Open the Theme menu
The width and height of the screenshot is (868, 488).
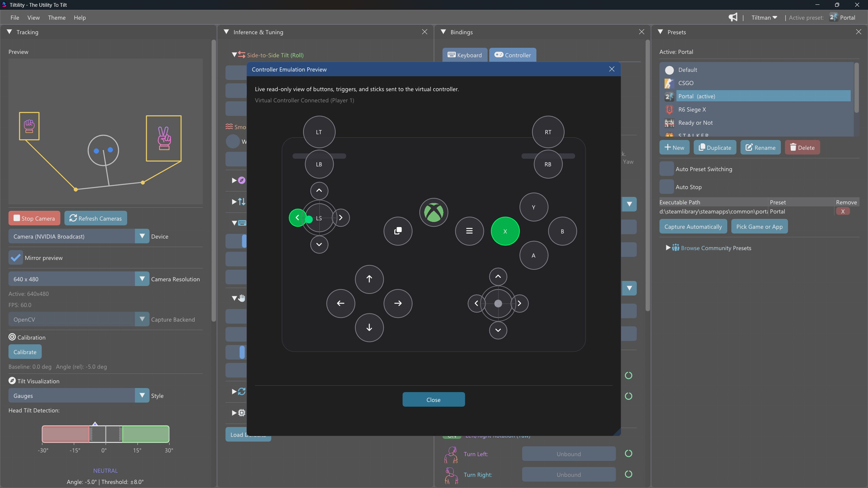[57, 18]
